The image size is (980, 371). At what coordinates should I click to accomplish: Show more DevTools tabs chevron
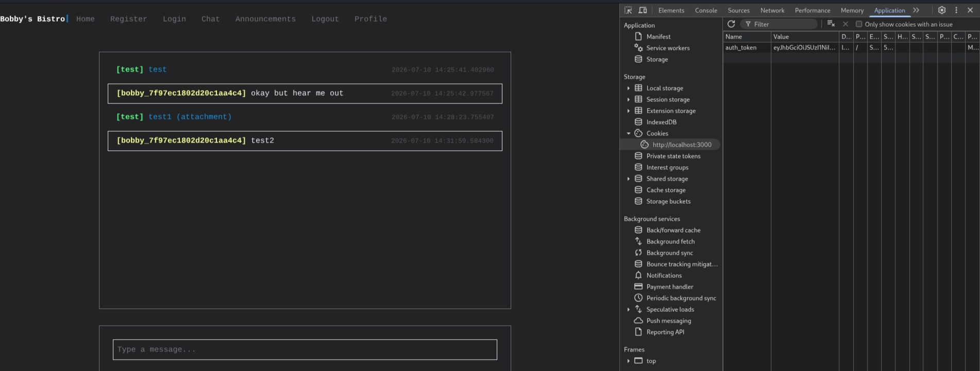916,10
